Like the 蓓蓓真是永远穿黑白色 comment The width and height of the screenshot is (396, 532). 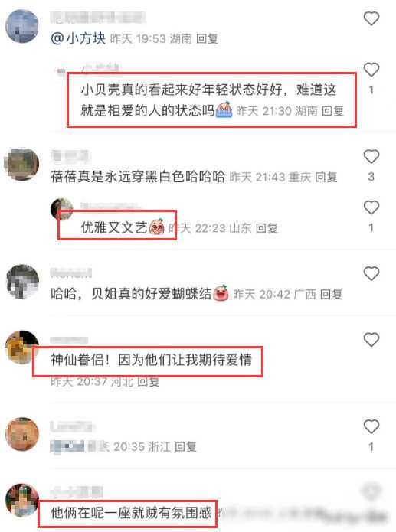click(x=371, y=156)
